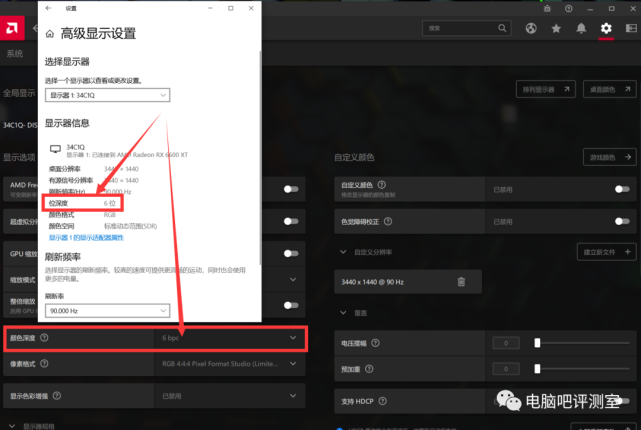The height and width of the screenshot is (430, 641).
Task: Open the 颜色深度 6 bpc dropdown
Action: coord(230,338)
